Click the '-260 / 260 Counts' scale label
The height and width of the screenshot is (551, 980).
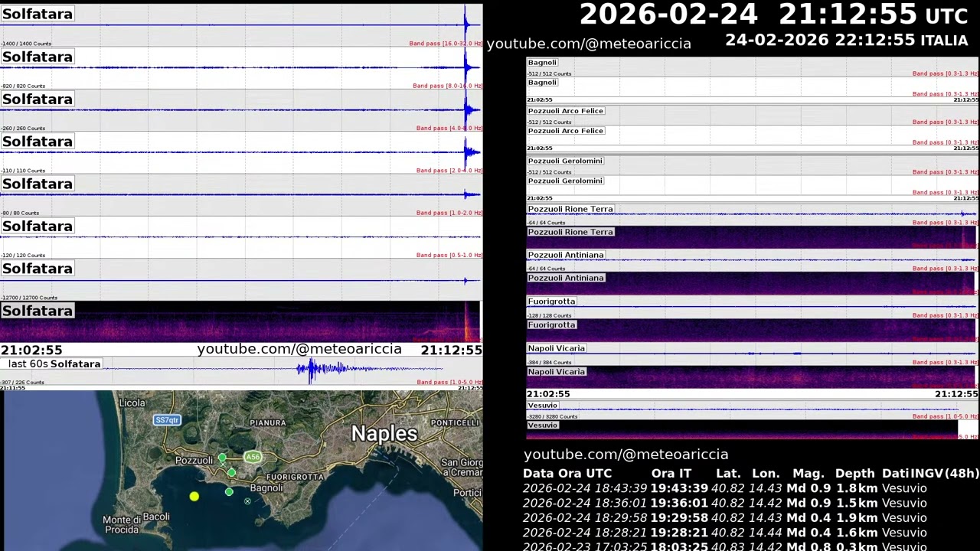pos(23,129)
